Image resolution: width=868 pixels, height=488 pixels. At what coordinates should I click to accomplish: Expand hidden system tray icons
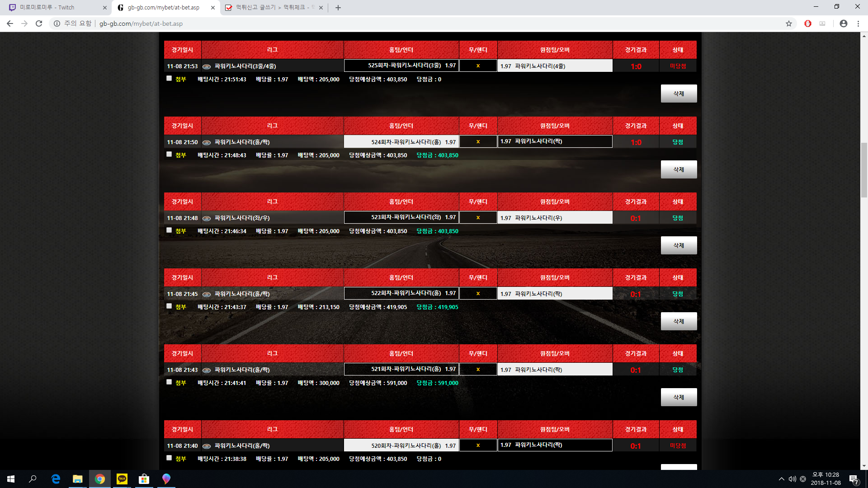click(781, 479)
